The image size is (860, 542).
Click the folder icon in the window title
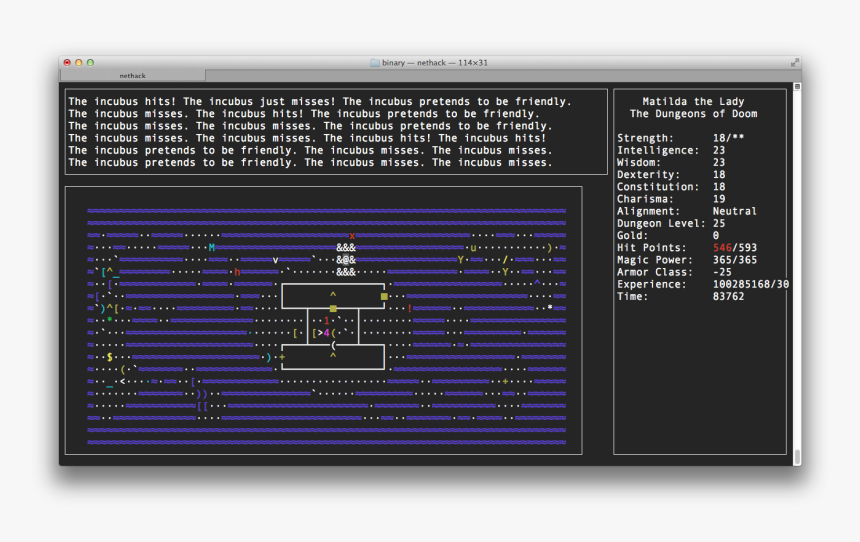coord(375,63)
